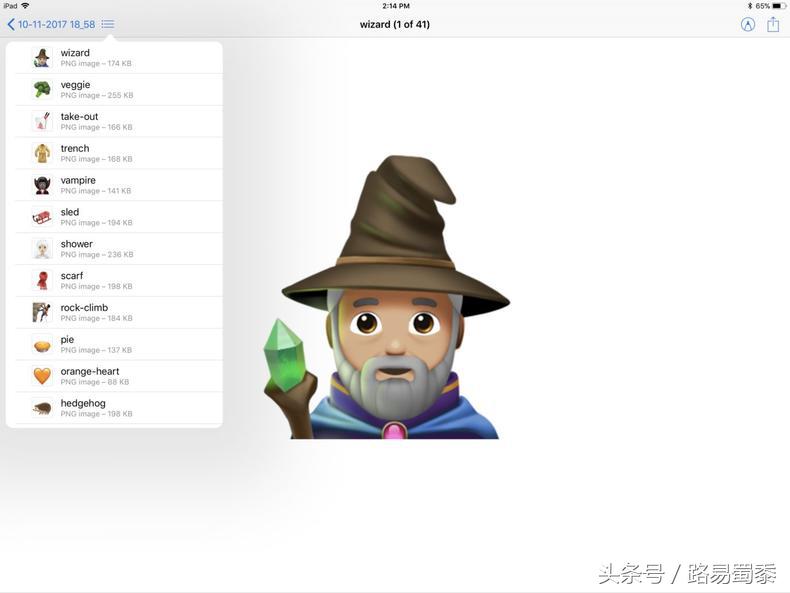Go back to 10-11-2017 18_58 folder

coord(51,24)
